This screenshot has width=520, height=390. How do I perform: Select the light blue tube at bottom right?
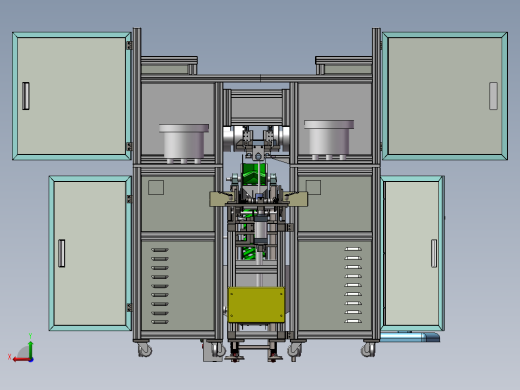point(410,337)
